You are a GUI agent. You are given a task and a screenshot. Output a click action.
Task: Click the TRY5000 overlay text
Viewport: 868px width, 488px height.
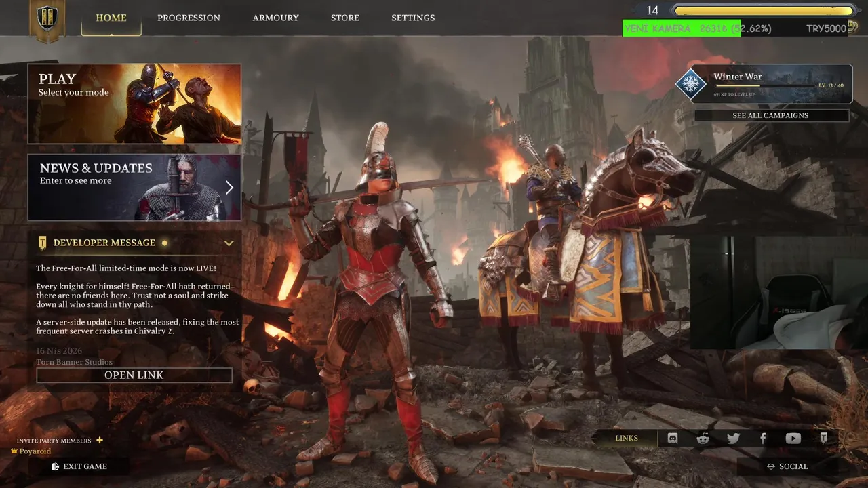click(826, 28)
